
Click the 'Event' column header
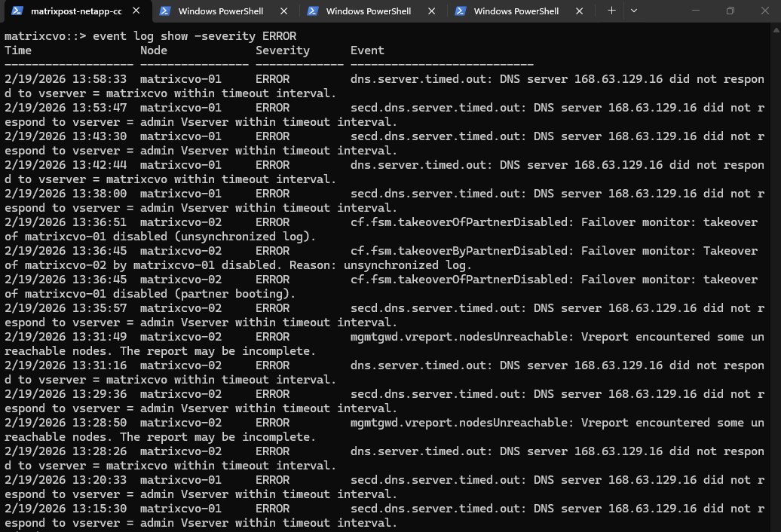368,50
